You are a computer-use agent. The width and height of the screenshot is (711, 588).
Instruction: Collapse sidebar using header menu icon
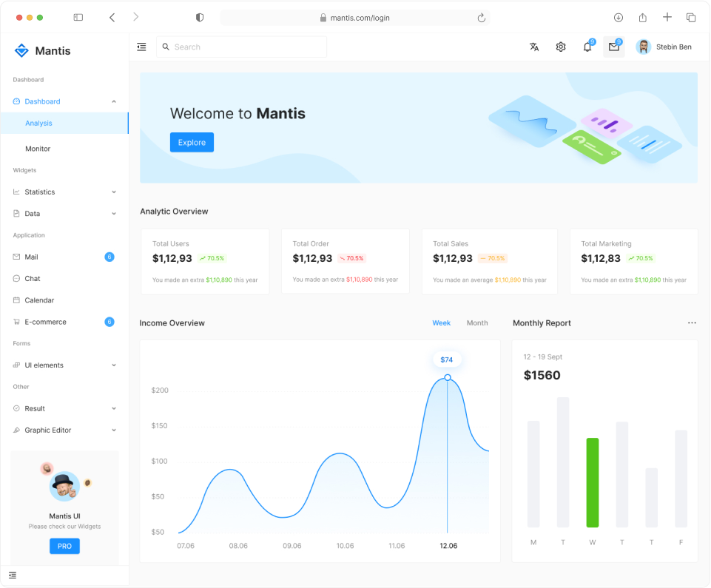141,47
